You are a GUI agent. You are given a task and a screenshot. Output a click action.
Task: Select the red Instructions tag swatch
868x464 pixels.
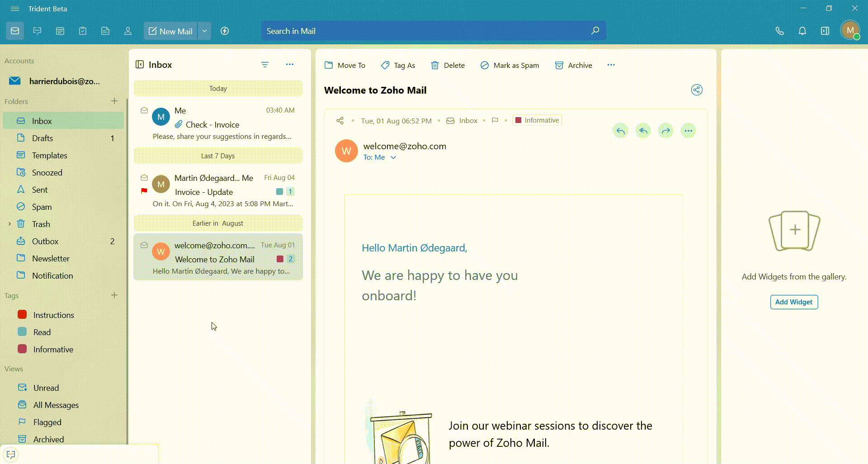22,315
